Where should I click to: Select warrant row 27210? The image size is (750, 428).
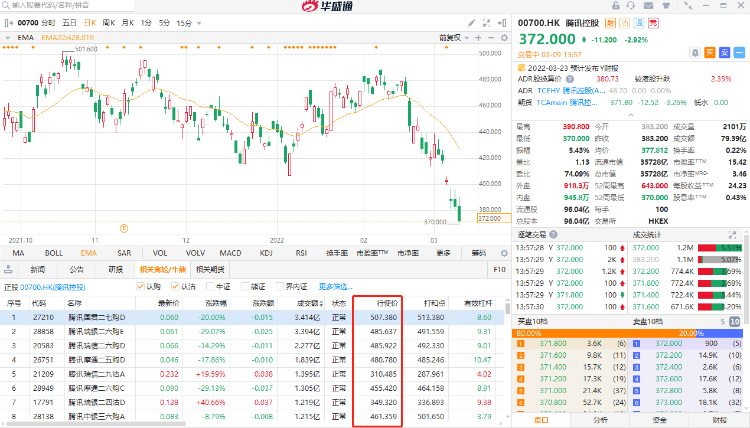[x=252, y=317]
